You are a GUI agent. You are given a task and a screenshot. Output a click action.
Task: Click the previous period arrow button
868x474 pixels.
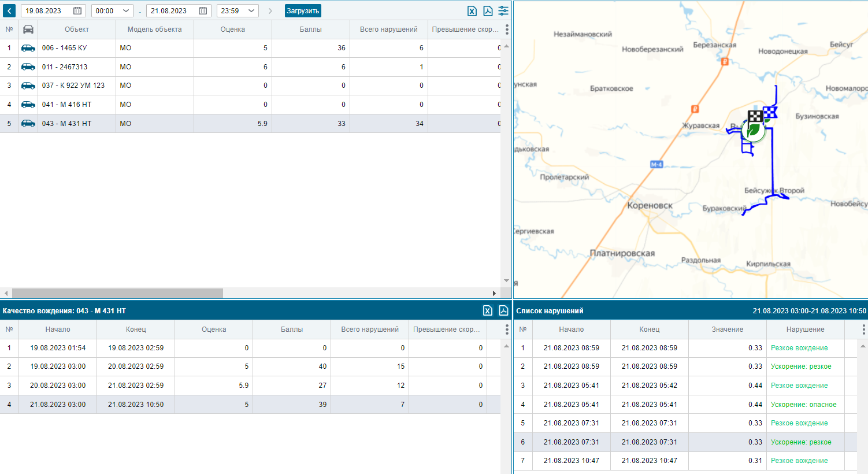tap(9, 11)
